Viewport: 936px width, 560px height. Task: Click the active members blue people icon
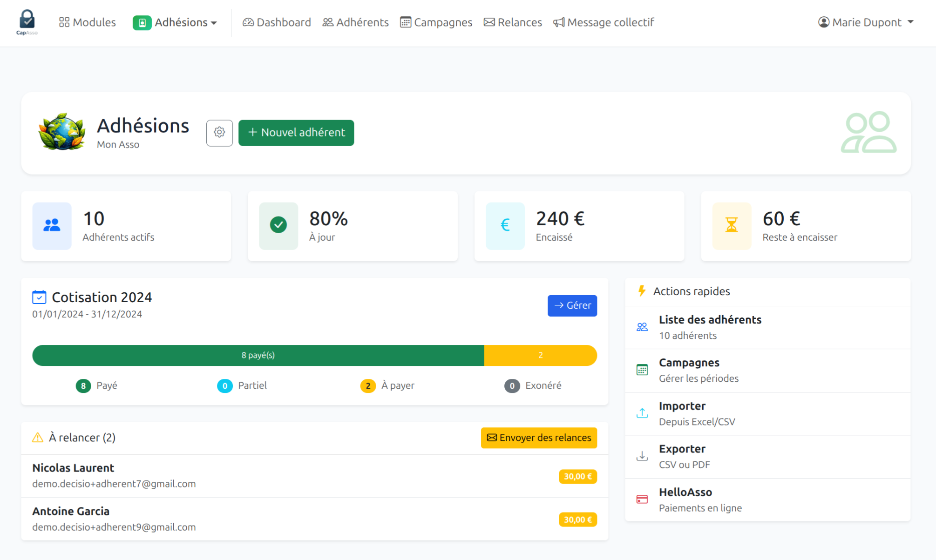point(52,226)
